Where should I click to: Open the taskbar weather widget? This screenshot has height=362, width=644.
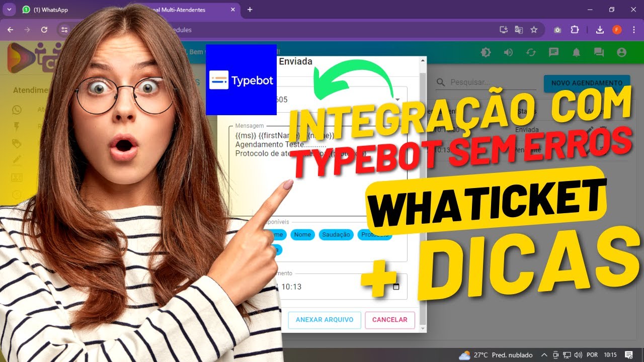pos(495,355)
